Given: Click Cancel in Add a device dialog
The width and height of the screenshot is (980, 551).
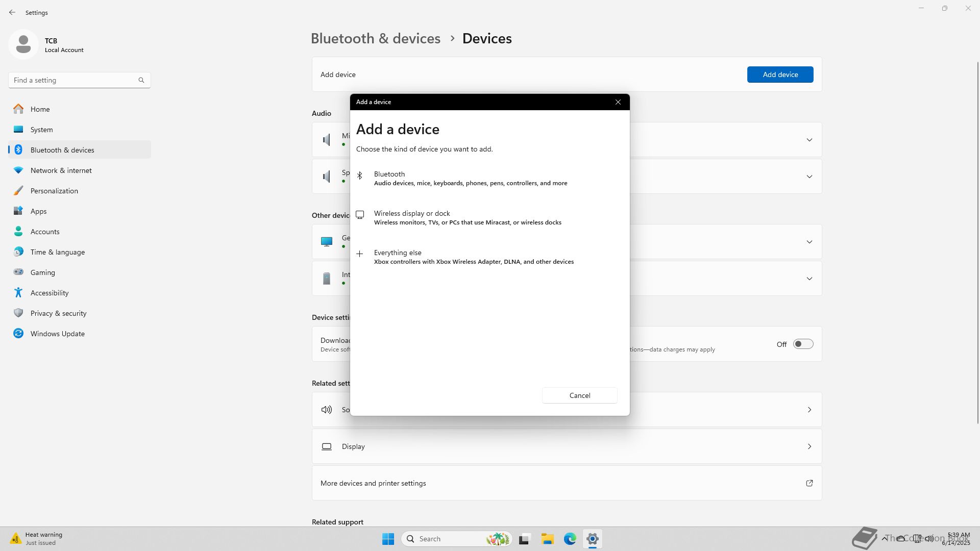Looking at the screenshot, I should pyautogui.click(x=579, y=395).
